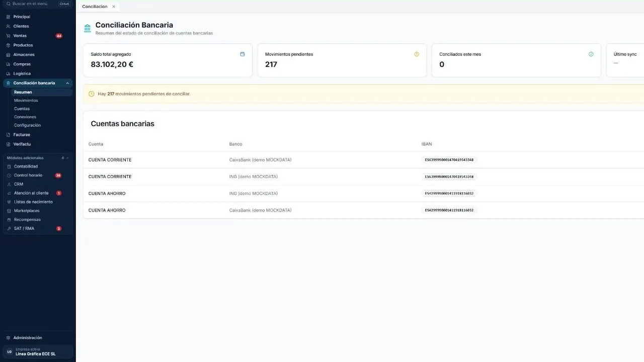
Task: Collapse the Conciliación bancaria sidebar section
Action: 67,83
